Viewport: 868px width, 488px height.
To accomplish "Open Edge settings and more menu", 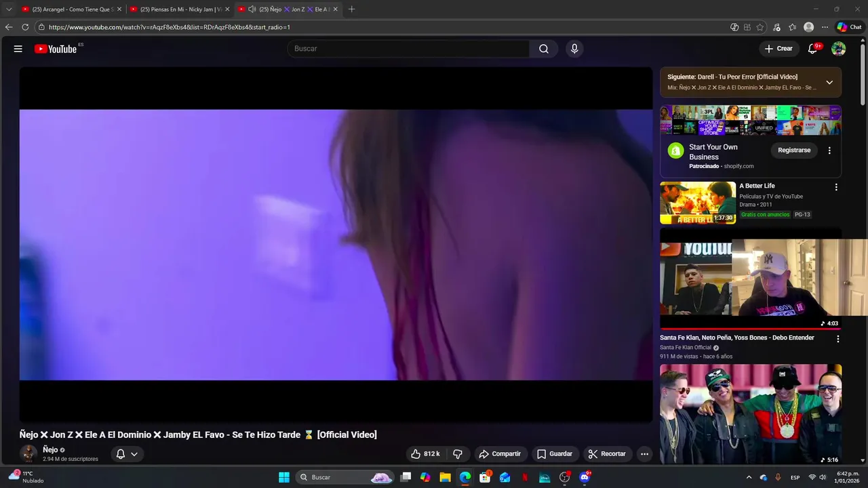I will click(x=825, y=27).
